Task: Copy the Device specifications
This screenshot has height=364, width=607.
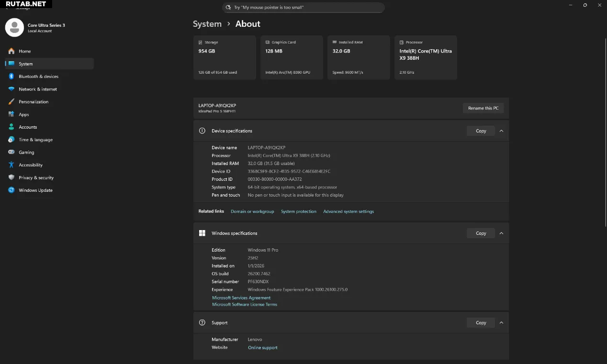Action: [481, 131]
